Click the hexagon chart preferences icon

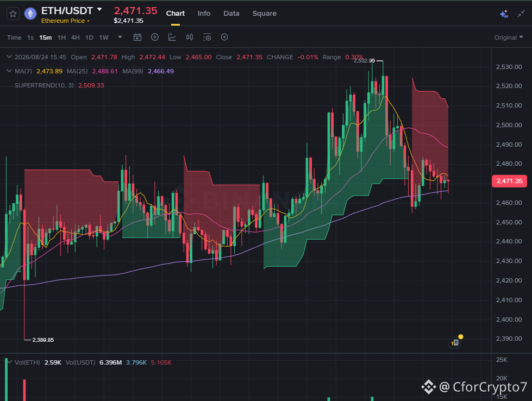coord(224,37)
